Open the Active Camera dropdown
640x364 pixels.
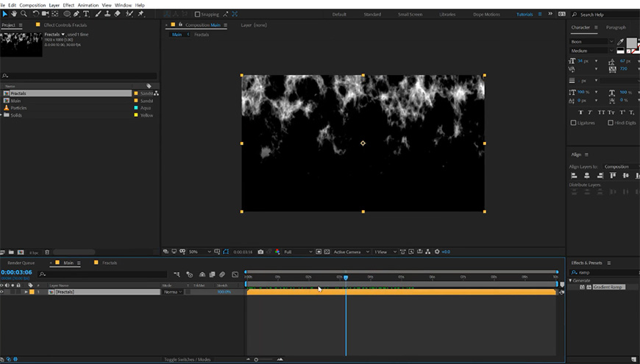351,251
